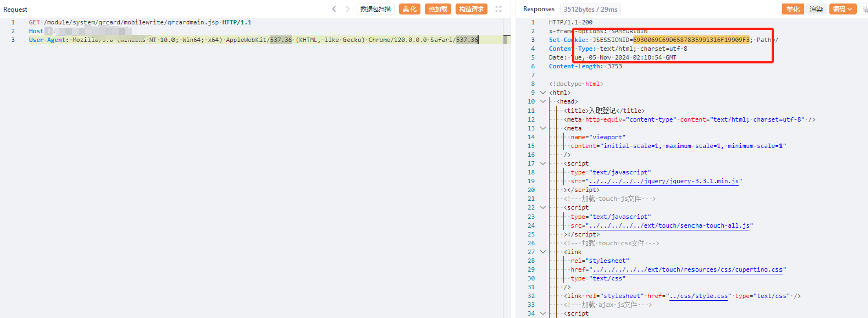The image size is (868, 318).
Task: Click the 构造请求 button
Action: pyautogui.click(x=471, y=9)
